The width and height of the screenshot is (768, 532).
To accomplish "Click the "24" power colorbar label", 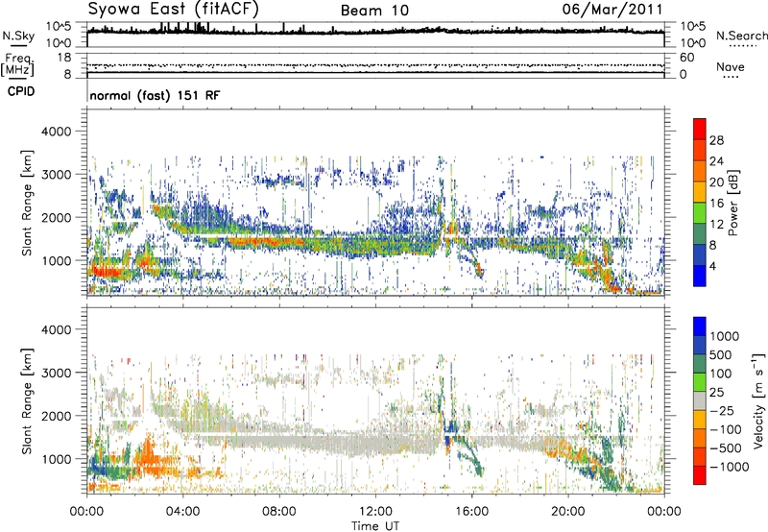I will (716, 161).
